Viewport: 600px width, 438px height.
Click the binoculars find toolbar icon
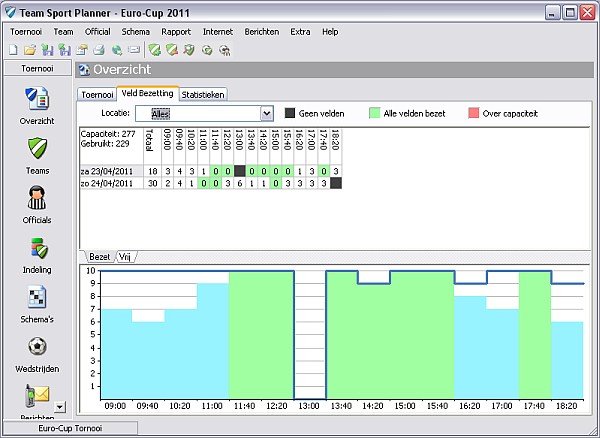click(225, 50)
